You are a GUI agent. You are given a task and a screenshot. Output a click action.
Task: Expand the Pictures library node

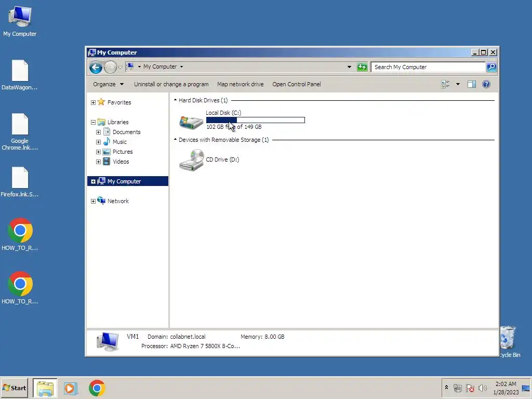tap(98, 152)
